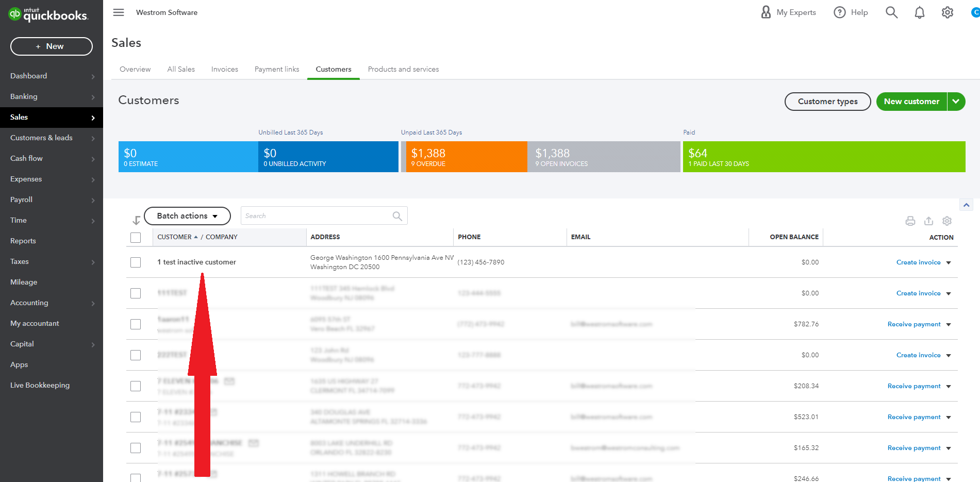Screen dimensions: 980x482
Task: Receive payment for the $782.76 row
Action: coord(914,324)
